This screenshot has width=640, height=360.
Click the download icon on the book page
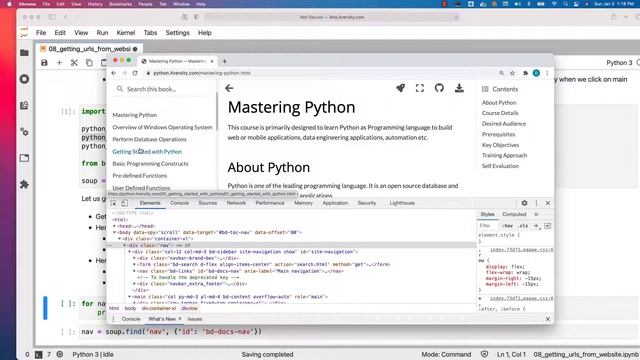coord(459,88)
